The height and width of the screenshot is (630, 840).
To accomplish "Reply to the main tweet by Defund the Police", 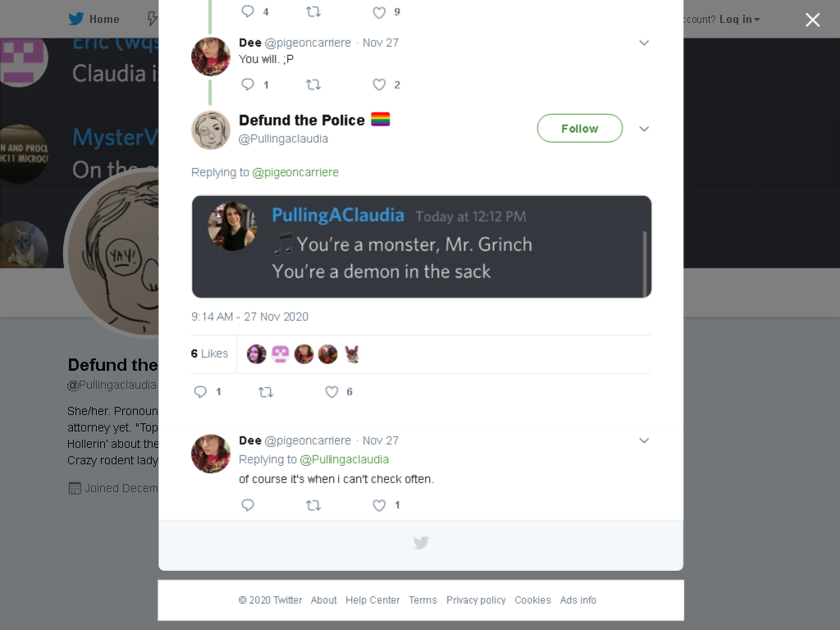I will tap(200, 391).
